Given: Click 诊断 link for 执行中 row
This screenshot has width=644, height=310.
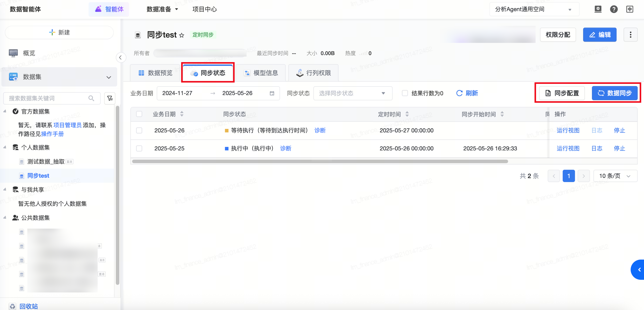Looking at the screenshot, I should pos(285,148).
